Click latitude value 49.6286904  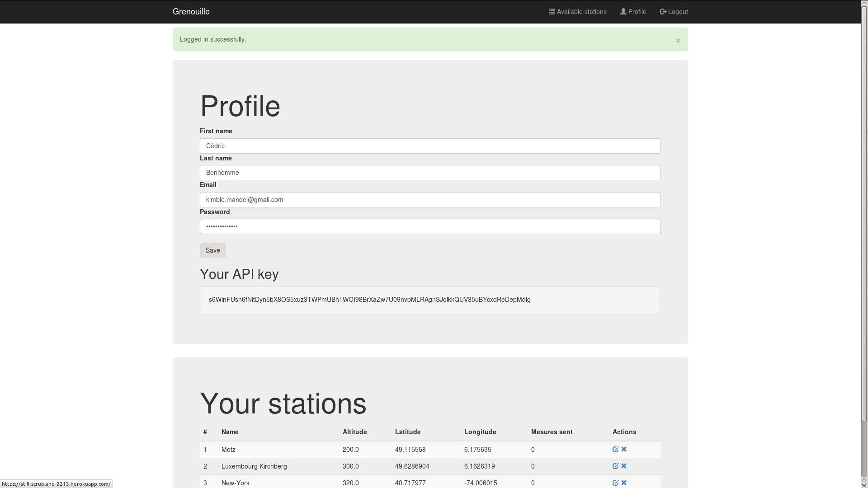click(x=412, y=466)
